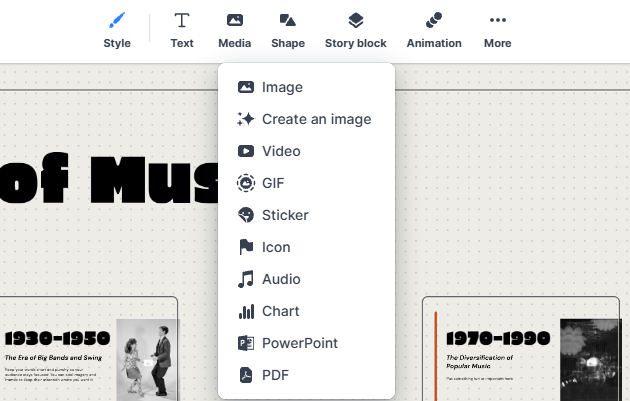
Task: Select the dancing couple photo
Action: 147,360
